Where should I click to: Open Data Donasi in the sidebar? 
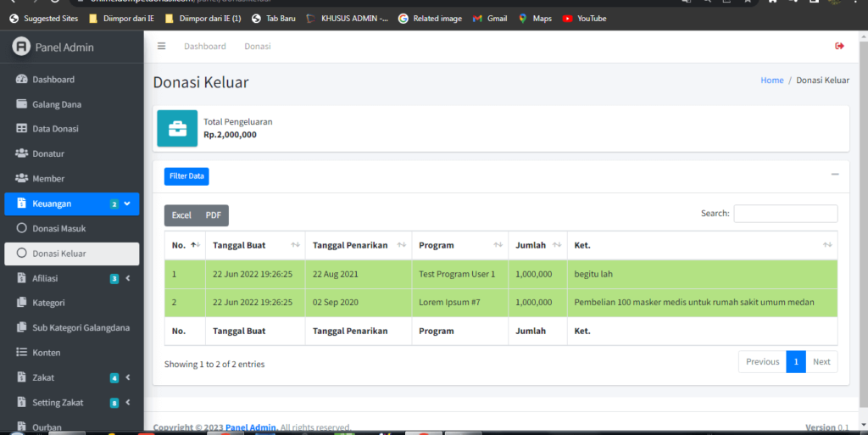(x=55, y=129)
